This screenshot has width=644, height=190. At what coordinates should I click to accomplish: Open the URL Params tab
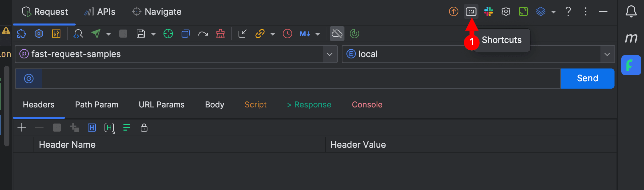click(162, 105)
